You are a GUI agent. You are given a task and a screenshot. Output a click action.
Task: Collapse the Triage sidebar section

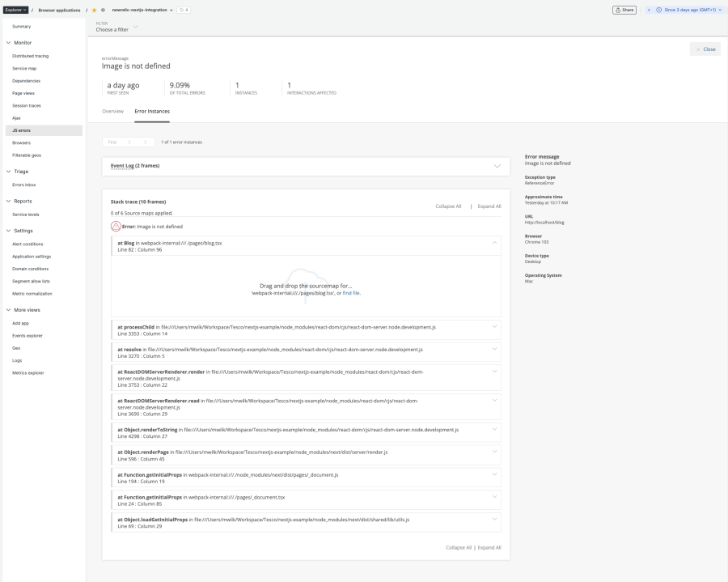click(8, 172)
